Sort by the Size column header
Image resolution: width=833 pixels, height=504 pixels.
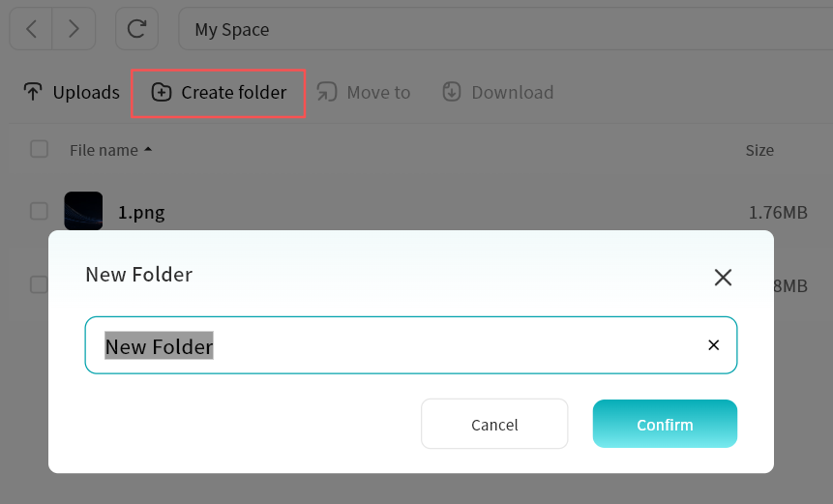(x=759, y=150)
